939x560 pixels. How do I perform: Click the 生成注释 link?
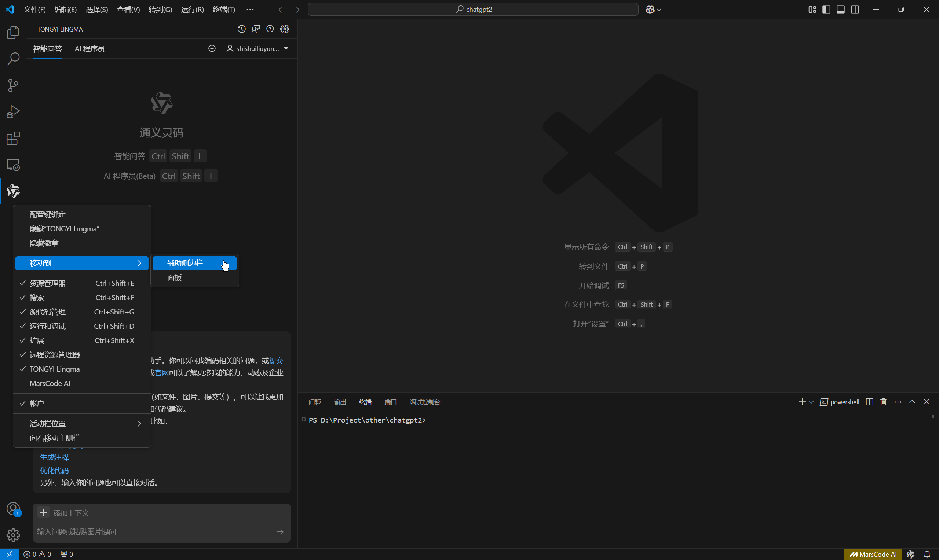click(x=54, y=457)
